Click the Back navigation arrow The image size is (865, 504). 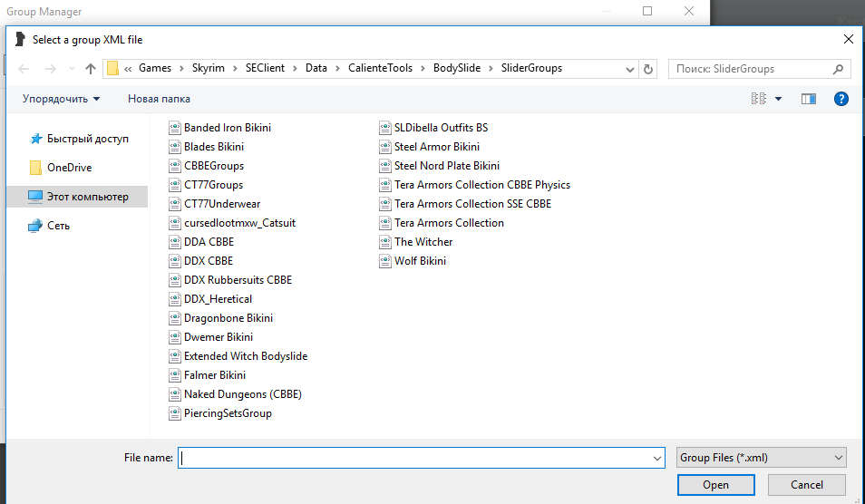[24, 69]
